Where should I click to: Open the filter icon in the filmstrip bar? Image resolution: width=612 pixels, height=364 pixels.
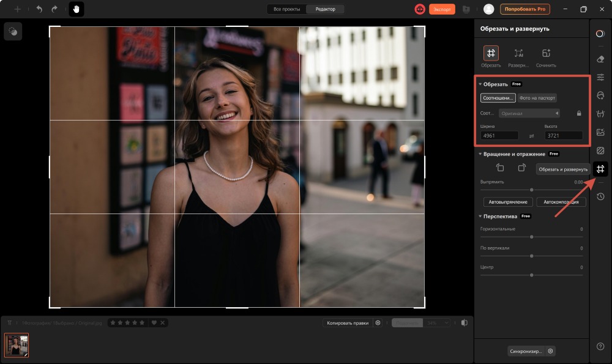9,322
